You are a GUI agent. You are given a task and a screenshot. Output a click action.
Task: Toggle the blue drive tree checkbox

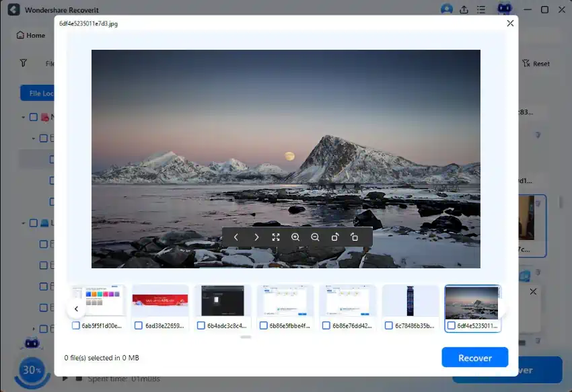click(x=34, y=223)
